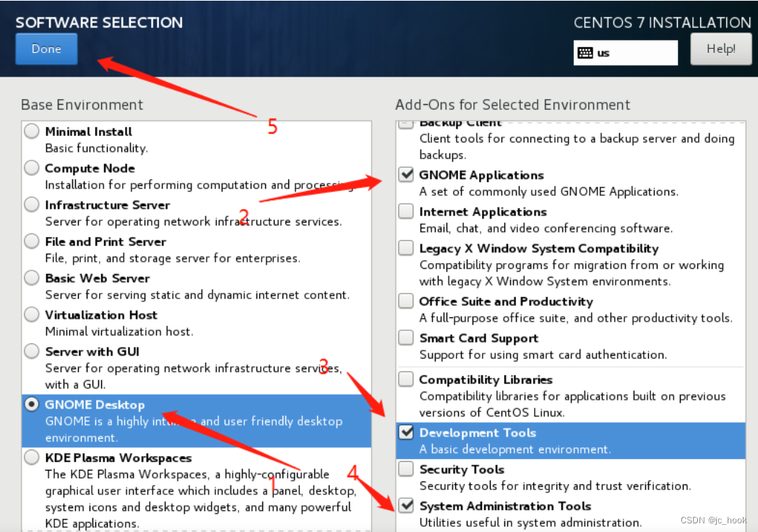
Task: Click 'Security tools for integrity and trust verification.'
Action: pyautogui.click(x=555, y=486)
